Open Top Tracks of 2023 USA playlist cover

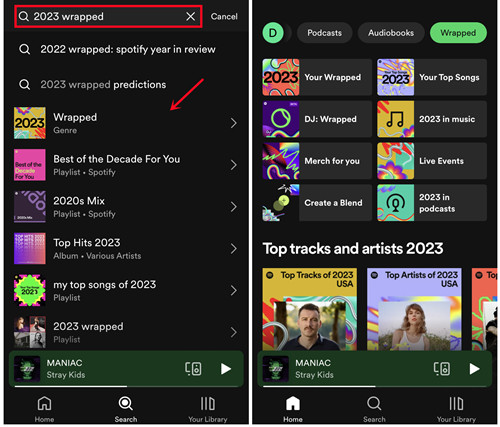[x=310, y=309]
